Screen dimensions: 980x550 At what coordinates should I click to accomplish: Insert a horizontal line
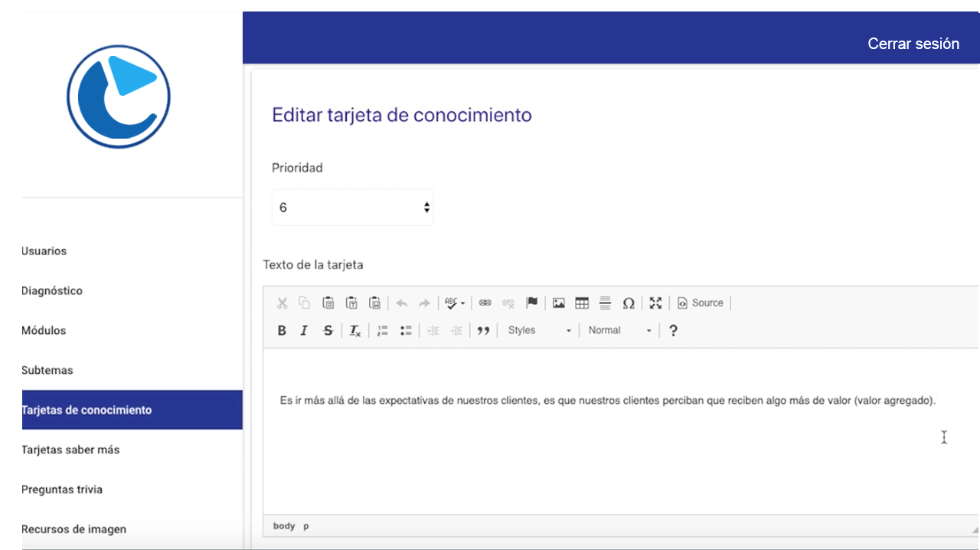[x=605, y=303]
